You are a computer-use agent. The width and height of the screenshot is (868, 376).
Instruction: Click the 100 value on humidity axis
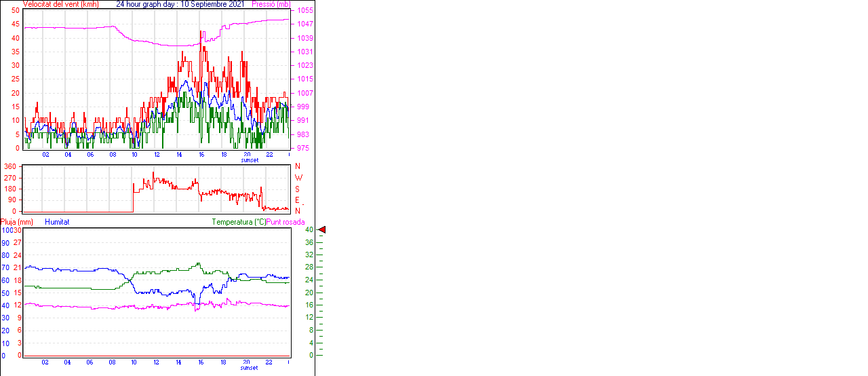6,231
